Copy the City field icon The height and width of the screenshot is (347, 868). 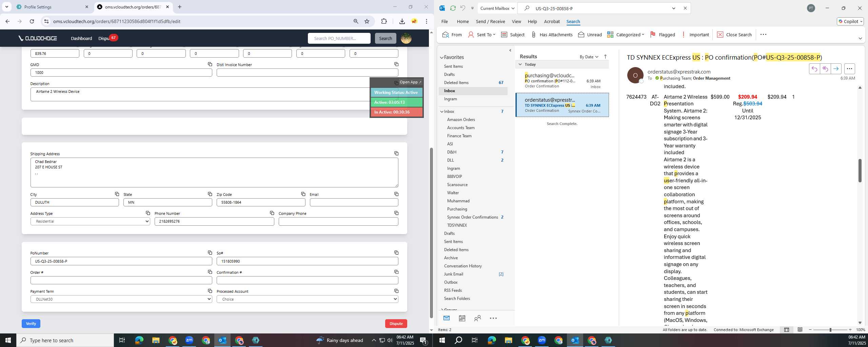(117, 194)
